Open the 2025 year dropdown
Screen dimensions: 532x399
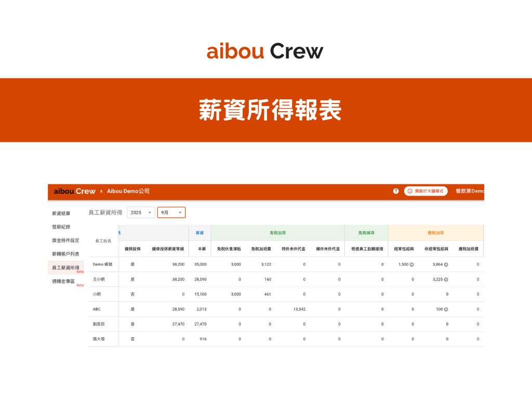point(141,212)
